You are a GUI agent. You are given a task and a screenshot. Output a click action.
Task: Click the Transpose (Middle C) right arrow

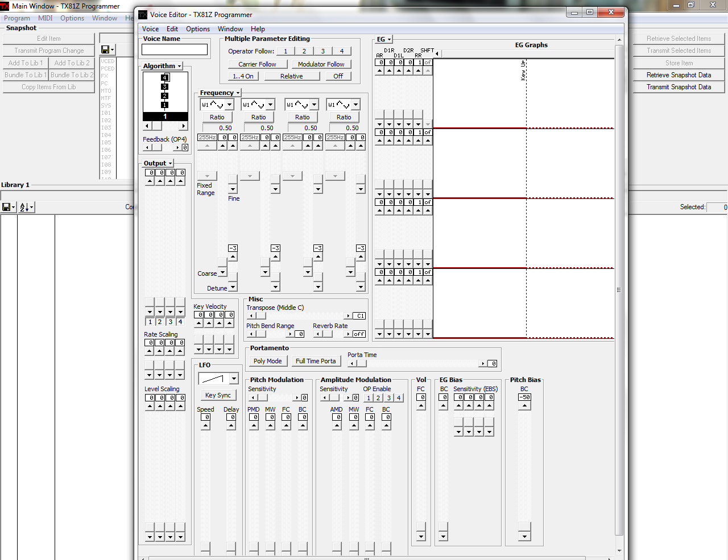click(x=348, y=316)
